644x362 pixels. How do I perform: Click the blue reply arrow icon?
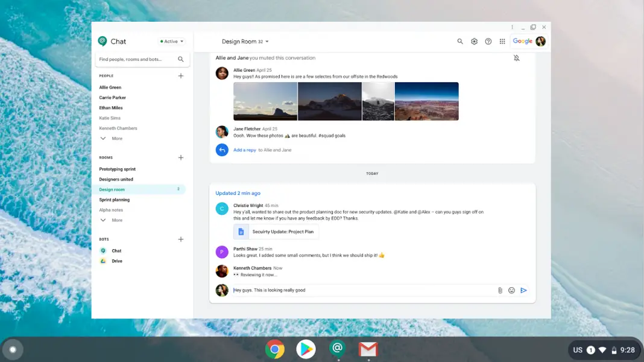click(x=222, y=150)
